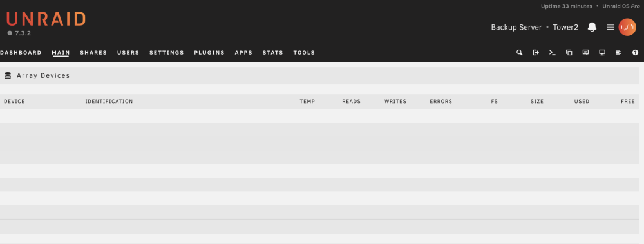The width and height of the screenshot is (644, 244).
Task: Open the hamburger menu beside the avatar
Action: coord(611,27)
